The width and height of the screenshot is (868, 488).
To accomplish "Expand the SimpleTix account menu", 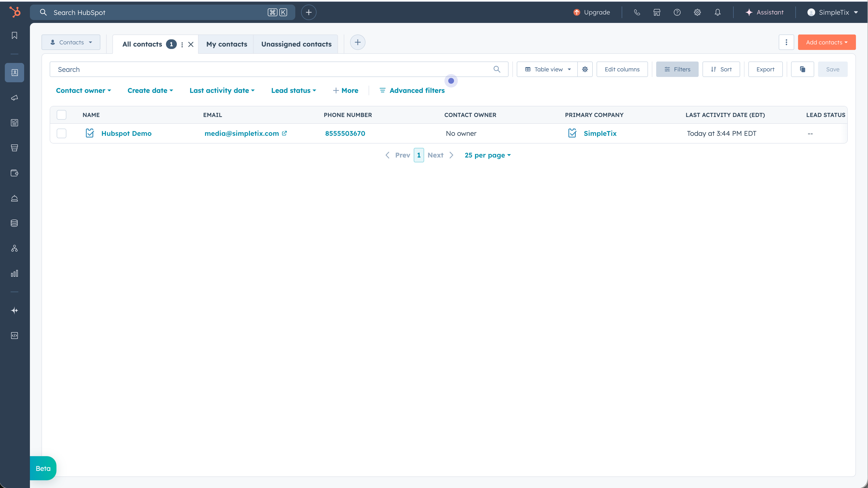I will coord(832,12).
